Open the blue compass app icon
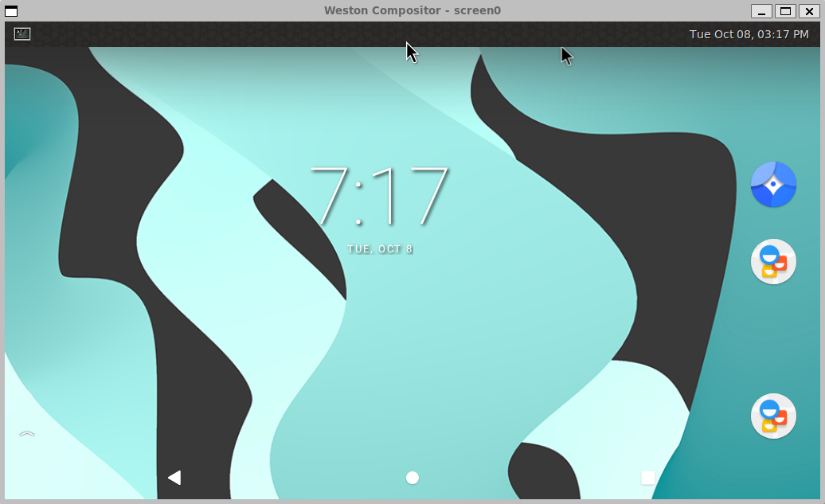Viewport: 825px width, 504px height. pyautogui.click(x=773, y=184)
